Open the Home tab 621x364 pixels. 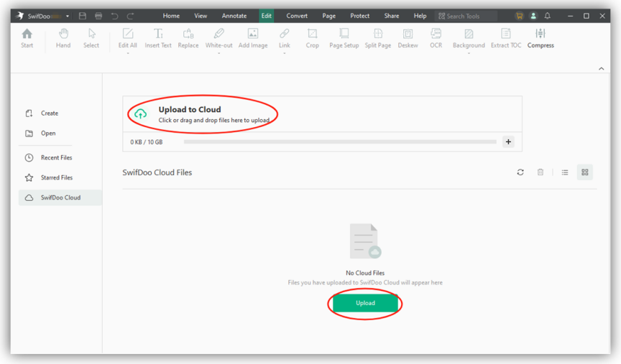tap(171, 16)
